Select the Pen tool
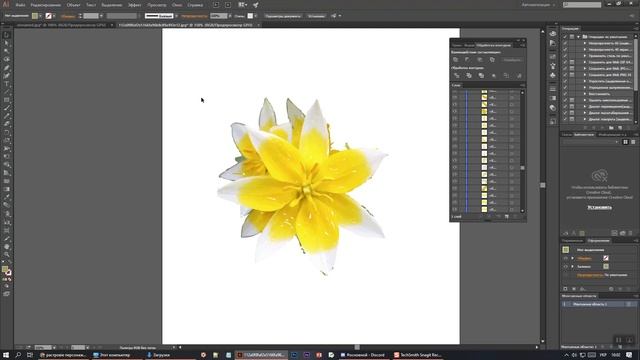This screenshot has width=640, height=360. point(7,68)
